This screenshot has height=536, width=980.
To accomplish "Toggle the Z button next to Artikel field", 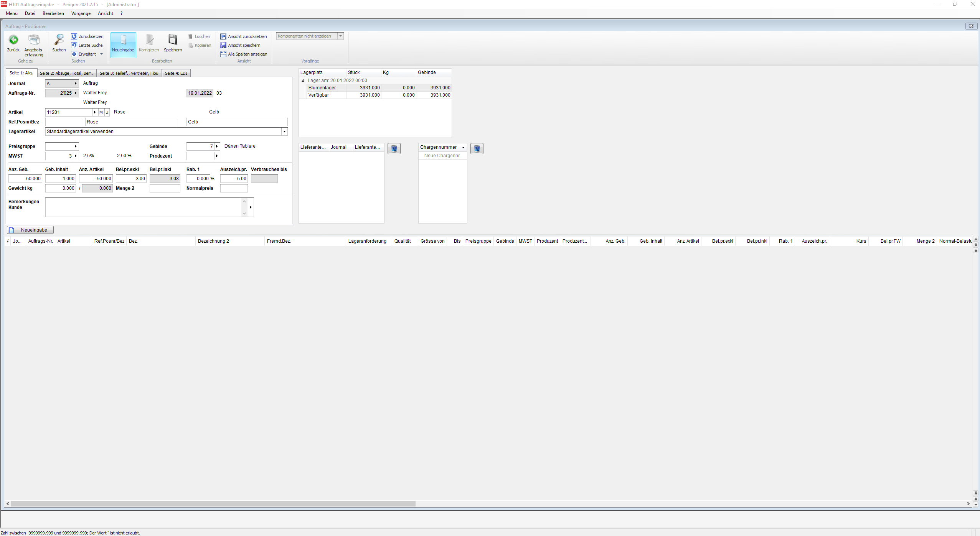I will [x=107, y=112].
